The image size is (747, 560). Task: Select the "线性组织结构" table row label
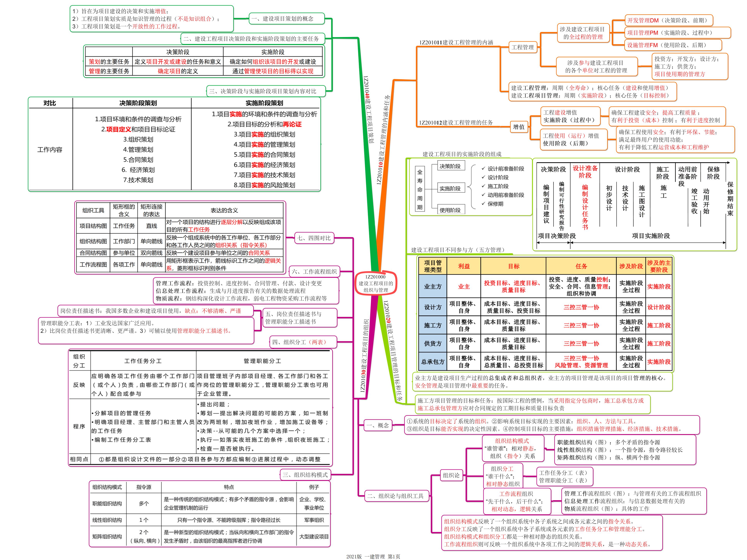click(107, 520)
